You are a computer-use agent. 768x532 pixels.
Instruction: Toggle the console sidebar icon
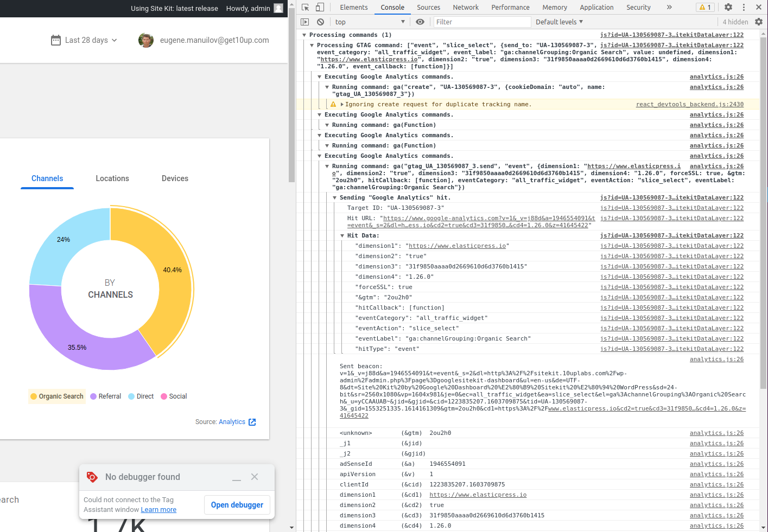(x=305, y=22)
